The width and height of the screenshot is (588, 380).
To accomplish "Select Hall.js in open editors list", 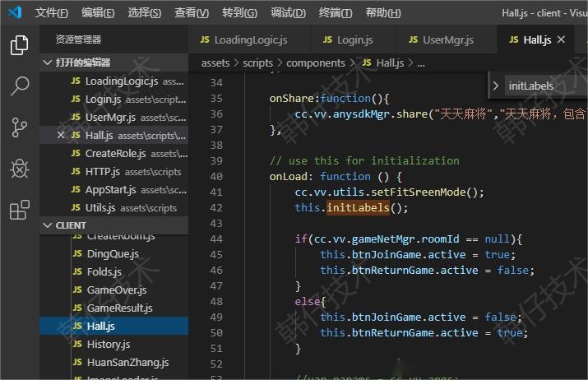I will coord(113,136).
